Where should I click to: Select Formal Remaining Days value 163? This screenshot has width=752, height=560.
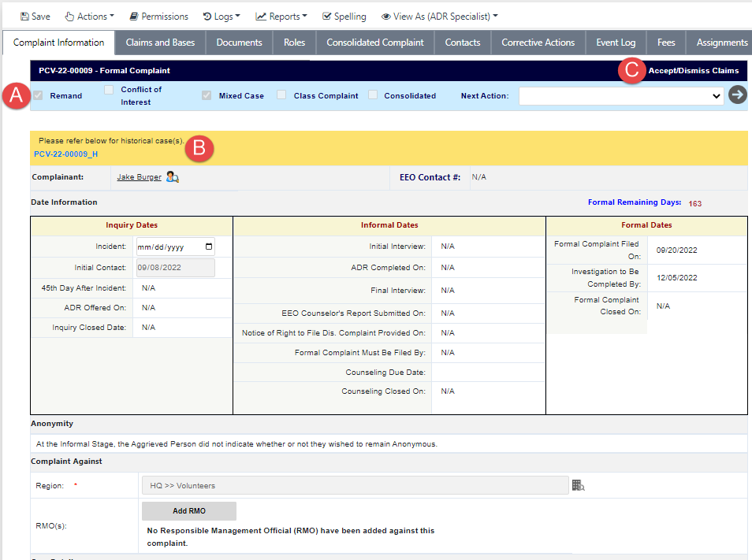[x=695, y=203]
